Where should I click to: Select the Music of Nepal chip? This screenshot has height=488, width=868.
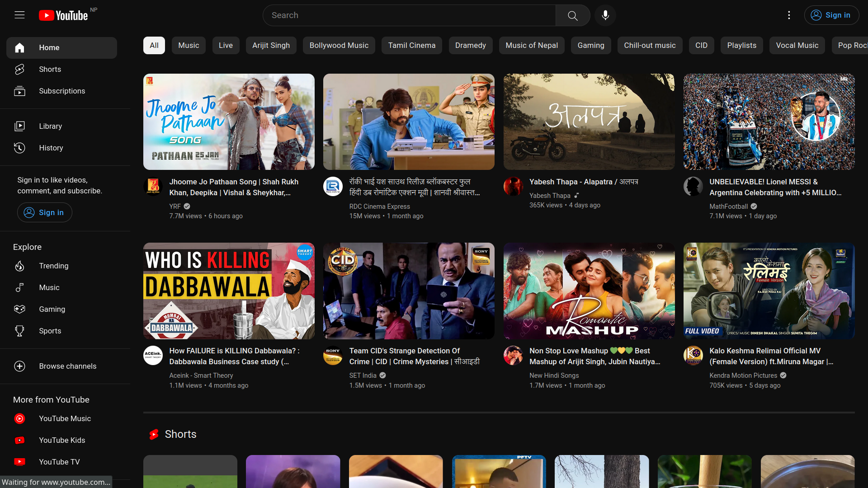tap(531, 45)
